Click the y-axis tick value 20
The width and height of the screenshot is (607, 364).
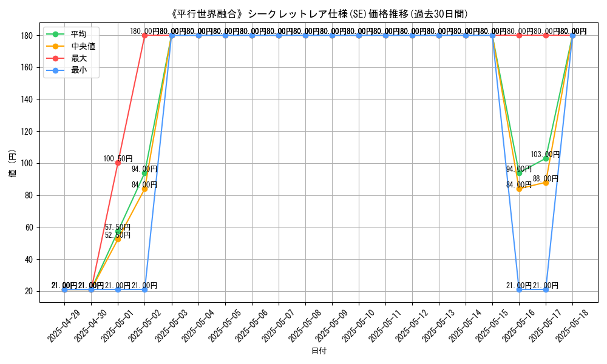click(x=29, y=291)
